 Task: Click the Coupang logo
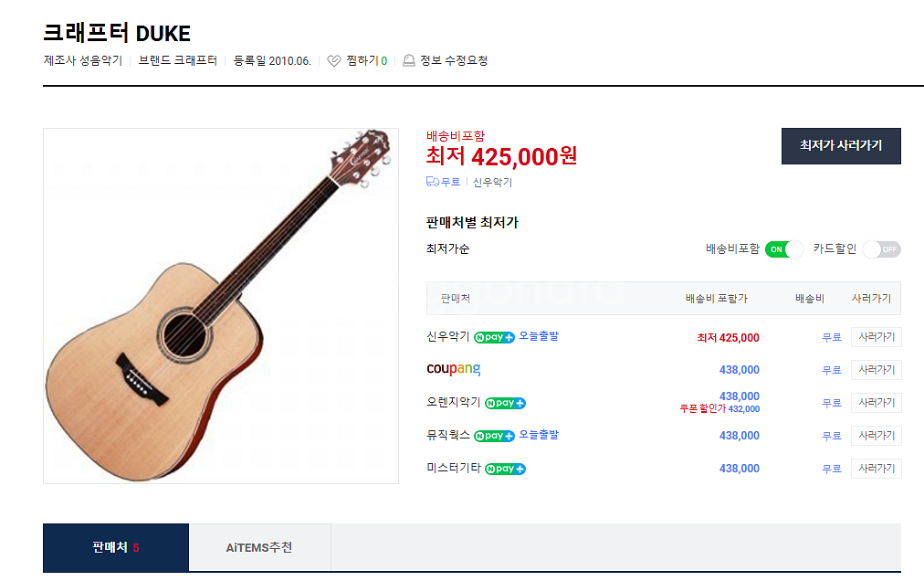pos(453,370)
